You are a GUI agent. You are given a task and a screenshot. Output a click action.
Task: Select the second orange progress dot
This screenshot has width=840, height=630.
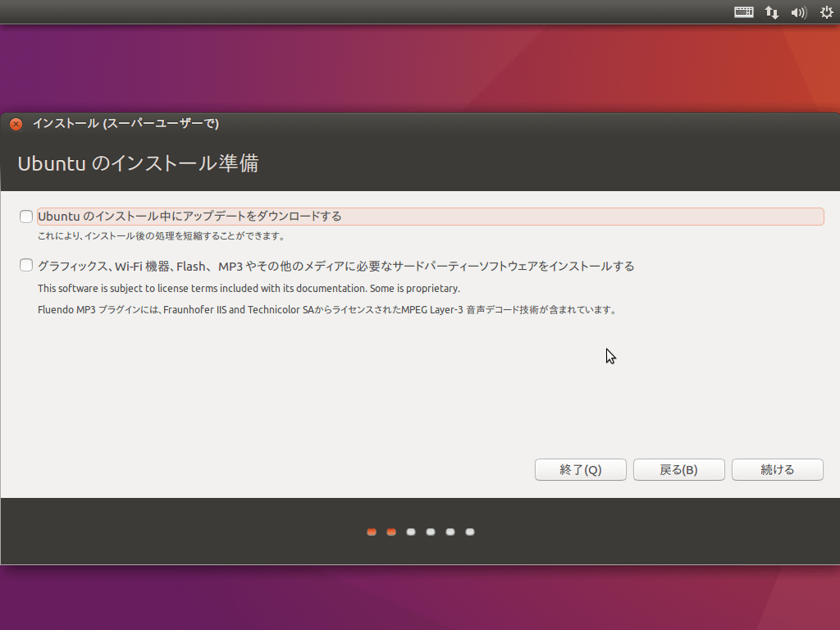[x=390, y=532]
